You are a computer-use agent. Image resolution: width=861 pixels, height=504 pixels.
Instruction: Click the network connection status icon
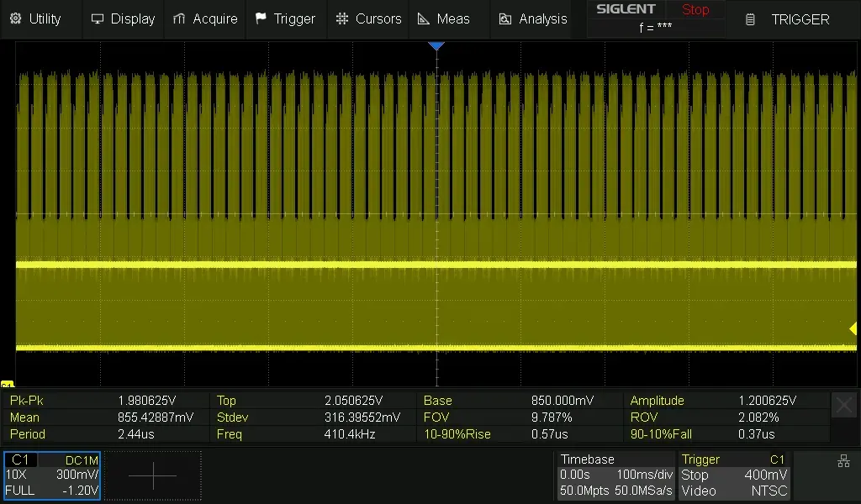point(843,461)
